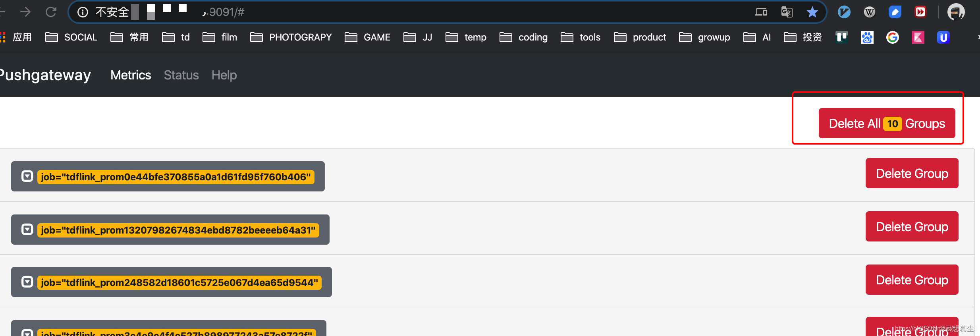This screenshot has height=336, width=980.
Task: Expand the tdflink_prom13207982 group
Action: pos(27,230)
